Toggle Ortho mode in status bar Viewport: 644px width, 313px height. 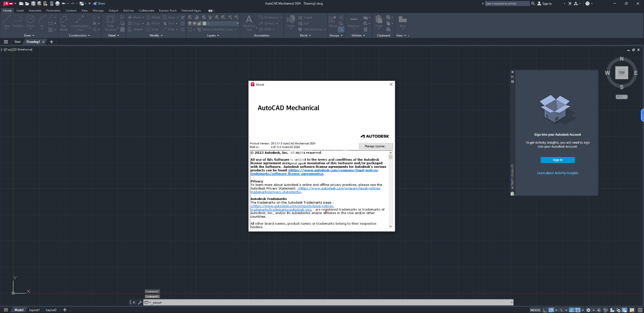pos(545,310)
